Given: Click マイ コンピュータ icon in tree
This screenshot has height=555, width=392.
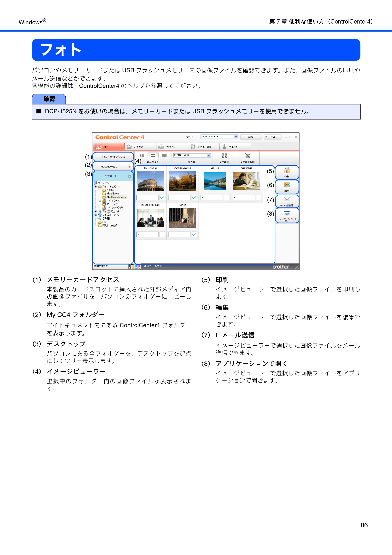Looking at the screenshot, I should (100, 211).
